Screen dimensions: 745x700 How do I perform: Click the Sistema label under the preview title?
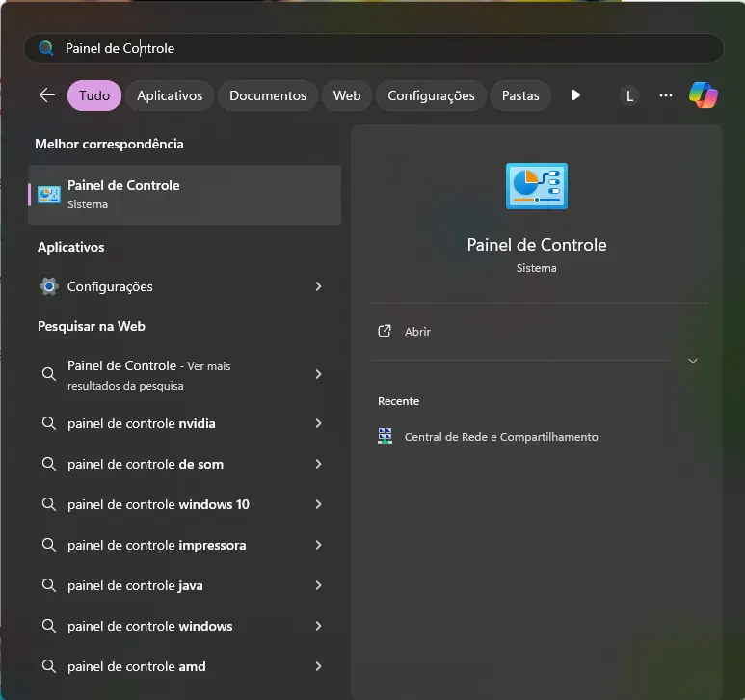[x=537, y=268]
